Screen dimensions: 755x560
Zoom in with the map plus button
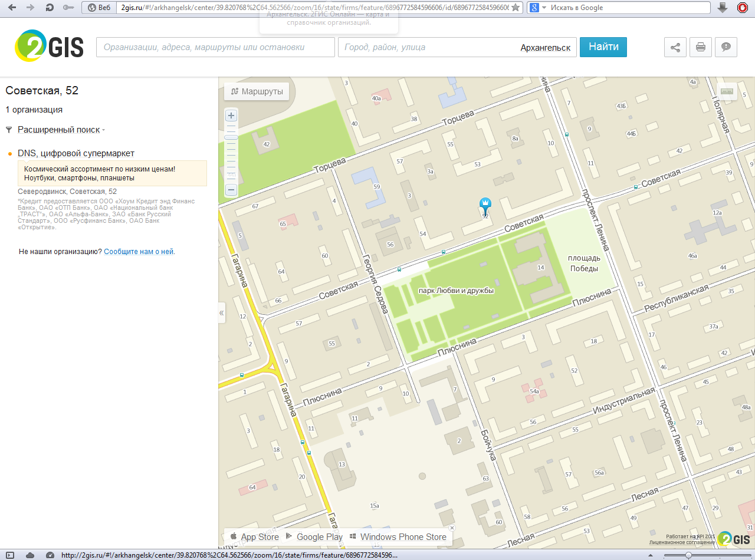(231, 116)
